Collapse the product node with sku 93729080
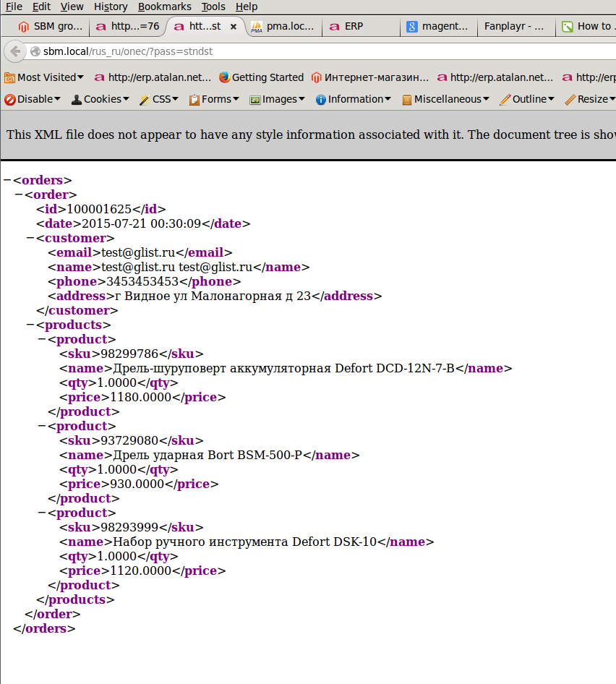Viewport: 616px width, 684px height. 42,426
